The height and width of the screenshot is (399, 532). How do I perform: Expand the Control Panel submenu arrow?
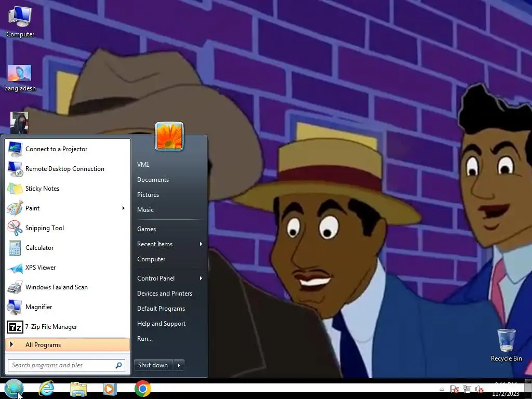(201, 278)
